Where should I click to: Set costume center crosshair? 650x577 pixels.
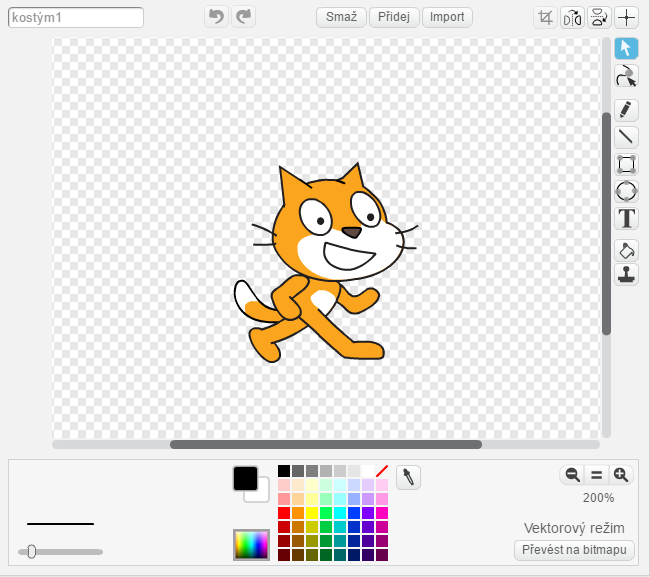tap(626, 17)
